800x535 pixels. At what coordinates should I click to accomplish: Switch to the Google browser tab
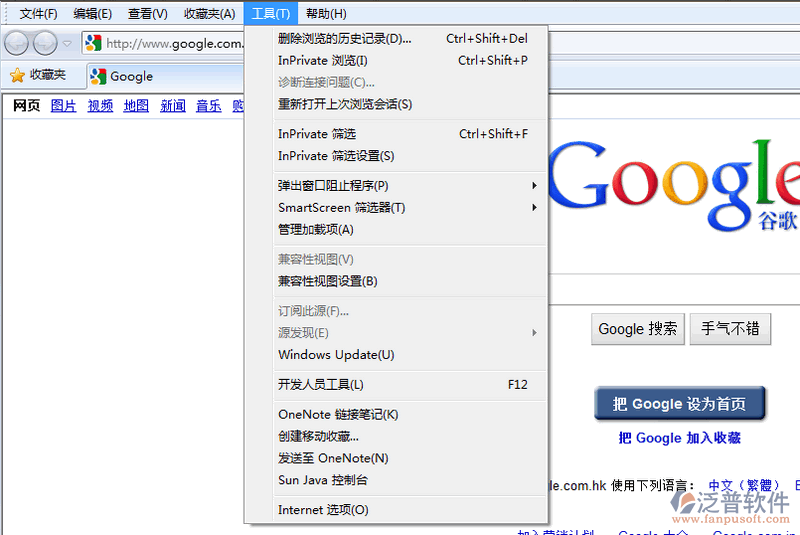[x=130, y=76]
